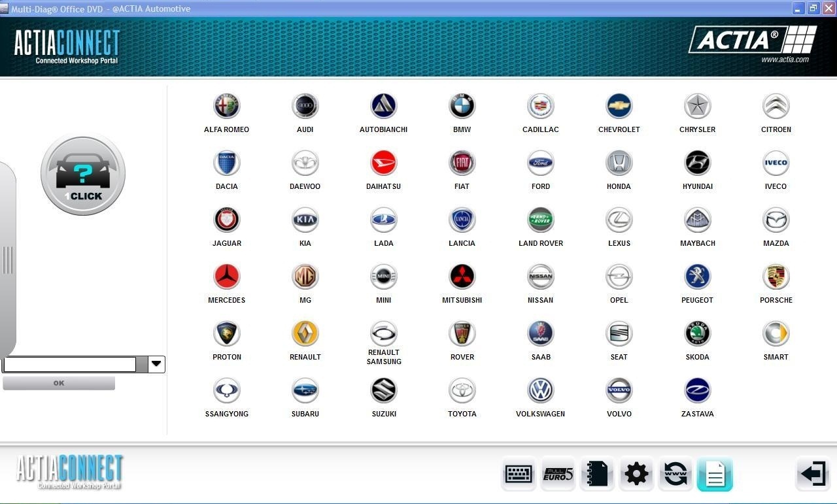Screen dimensions: 837x504
Task: Open the Dacia brand
Action: [227, 163]
